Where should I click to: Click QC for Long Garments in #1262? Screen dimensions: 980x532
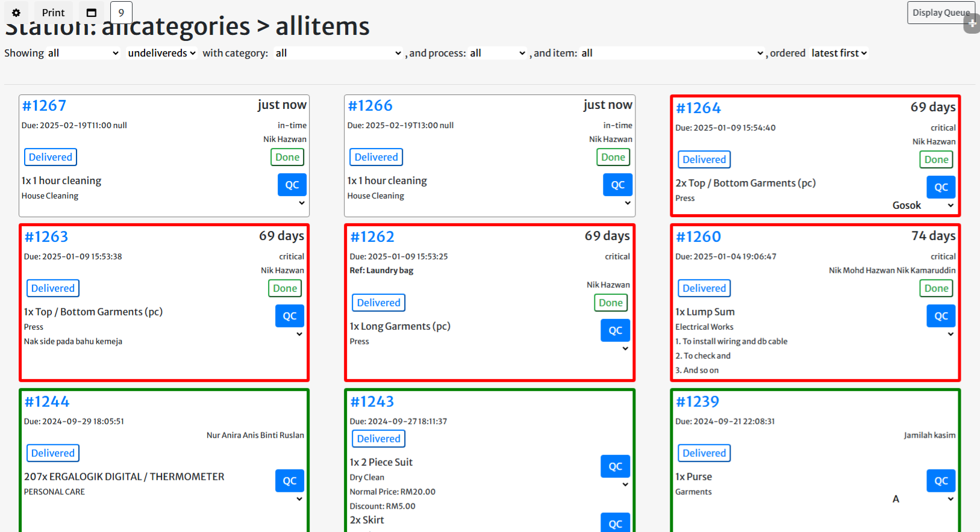coord(616,330)
